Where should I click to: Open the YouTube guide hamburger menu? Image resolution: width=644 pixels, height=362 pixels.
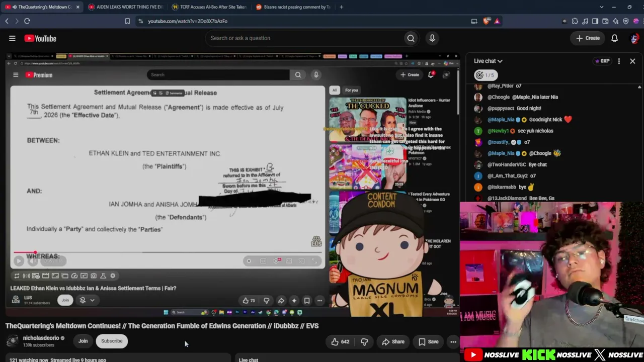12,38
